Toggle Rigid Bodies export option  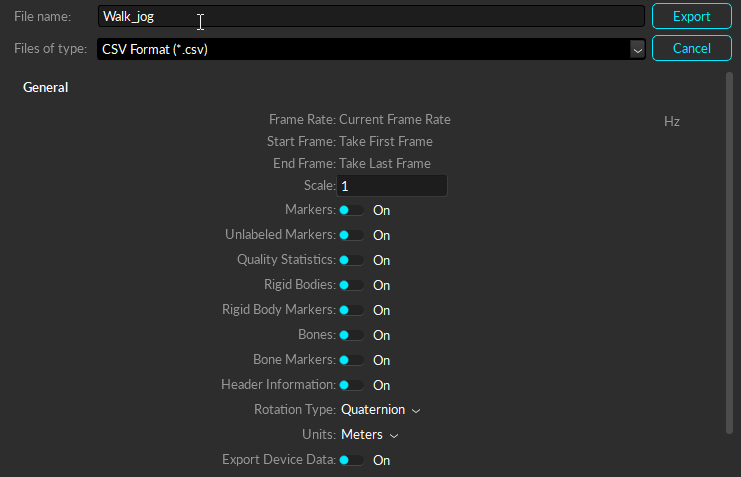[x=351, y=285]
